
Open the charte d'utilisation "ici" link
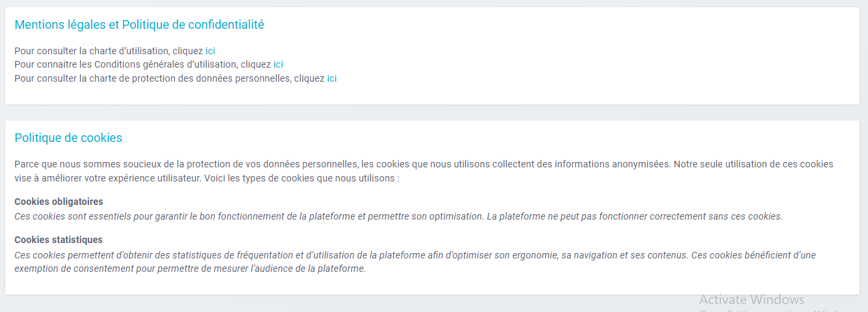(x=210, y=51)
